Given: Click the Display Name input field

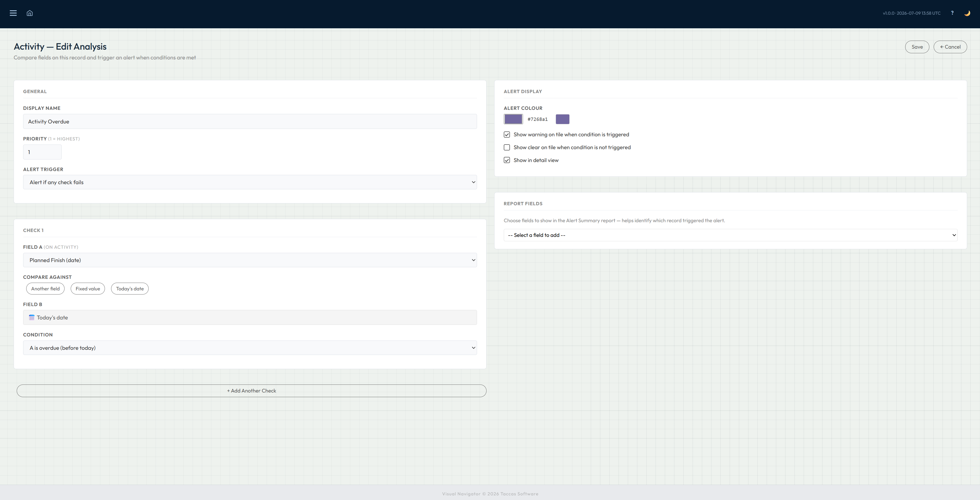Looking at the screenshot, I should click(250, 121).
